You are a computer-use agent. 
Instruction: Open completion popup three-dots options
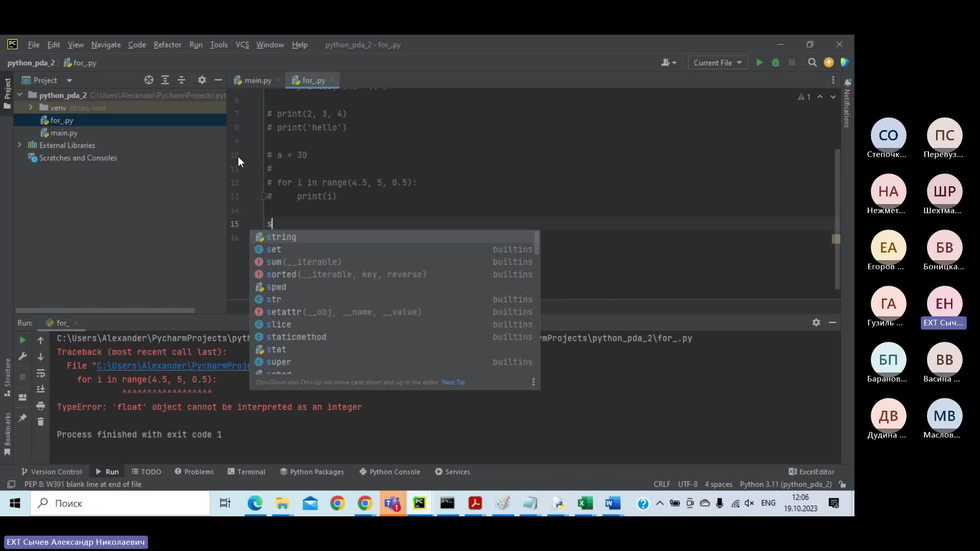click(x=533, y=382)
